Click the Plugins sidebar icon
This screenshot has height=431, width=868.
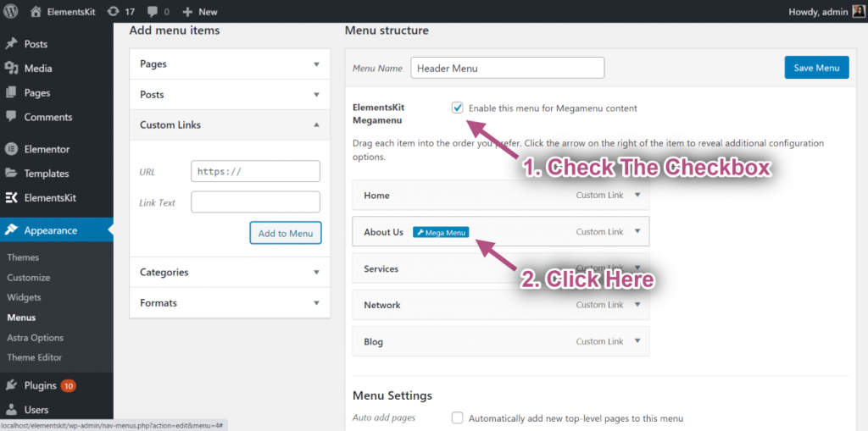pos(12,385)
